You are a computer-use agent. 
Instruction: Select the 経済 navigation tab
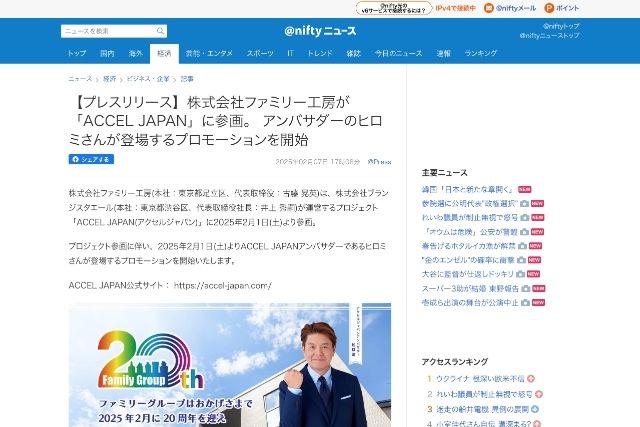tap(164, 53)
